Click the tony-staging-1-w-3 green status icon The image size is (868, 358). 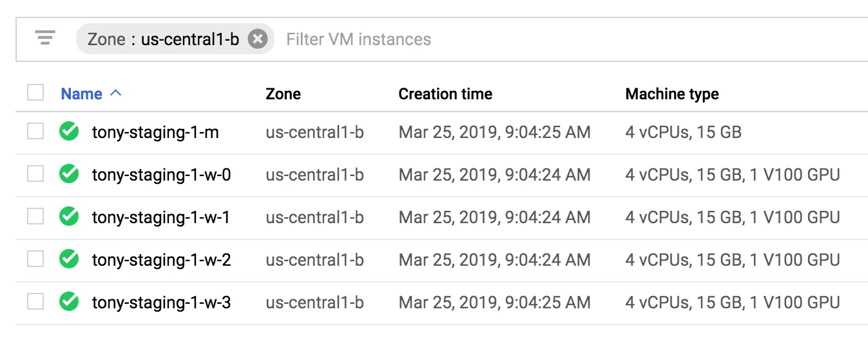click(69, 302)
